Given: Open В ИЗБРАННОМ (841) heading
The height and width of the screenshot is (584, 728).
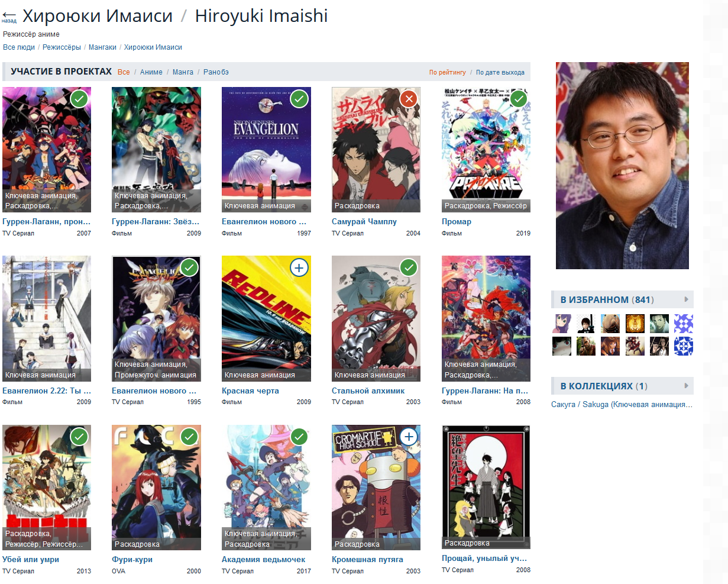Looking at the screenshot, I should coord(607,300).
